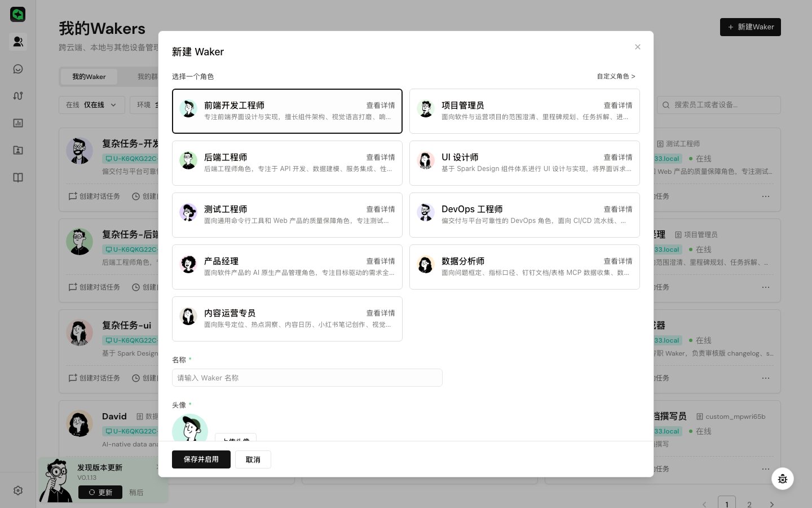This screenshot has height=508, width=812.
Task: Open the contact card icon in sidebar
Action: pyautogui.click(x=18, y=150)
